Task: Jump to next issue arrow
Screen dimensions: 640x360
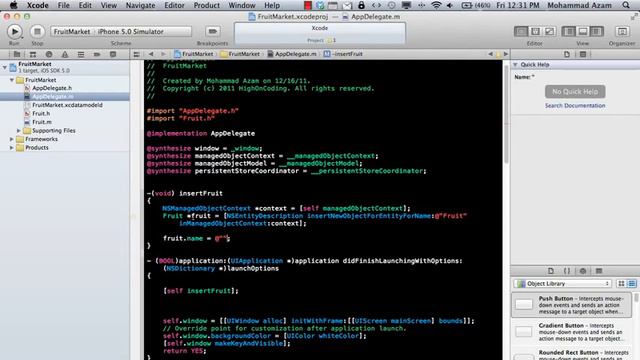Action: point(506,54)
